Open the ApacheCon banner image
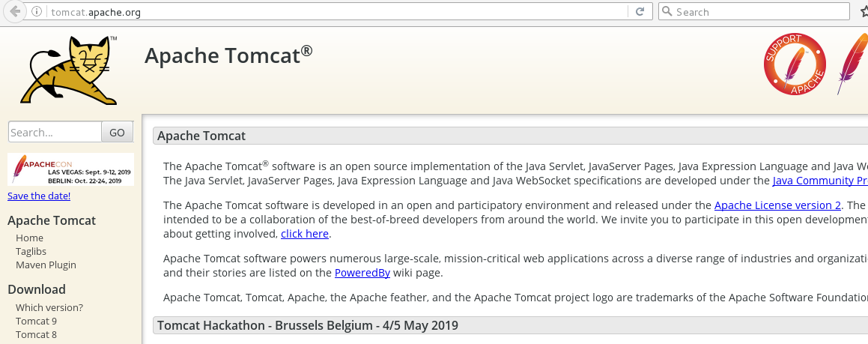 pos(71,169)
